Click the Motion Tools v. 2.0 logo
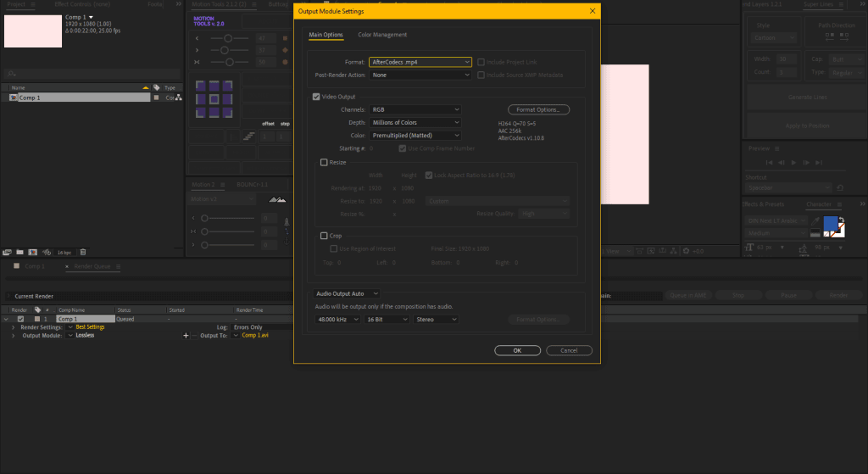Screen dimensions: 868x474 (209, 21)
